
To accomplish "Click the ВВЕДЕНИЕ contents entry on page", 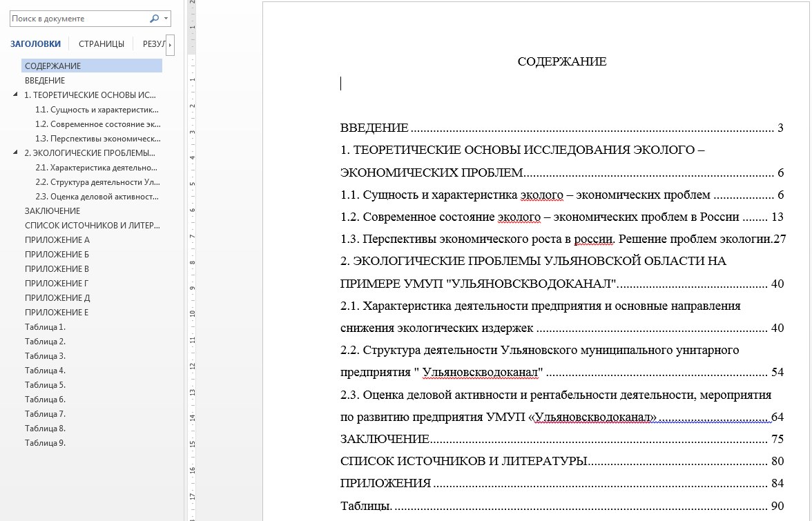I will point(562,127).
